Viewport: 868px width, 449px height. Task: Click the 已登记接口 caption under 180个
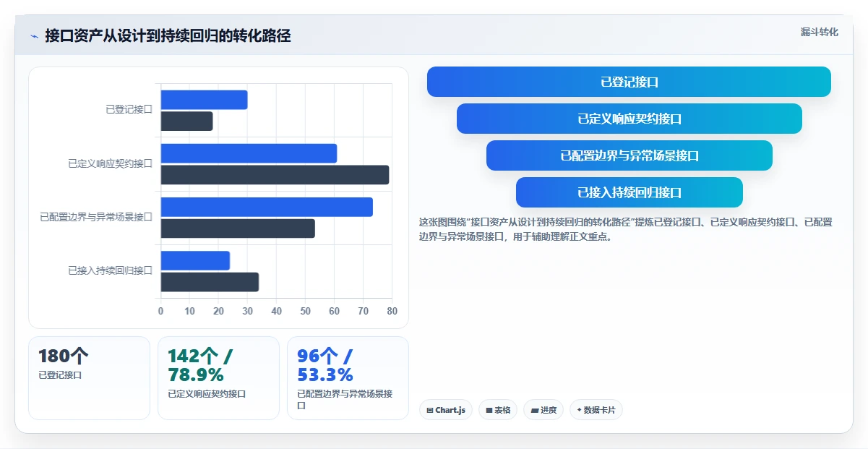(x=60, y=375)
